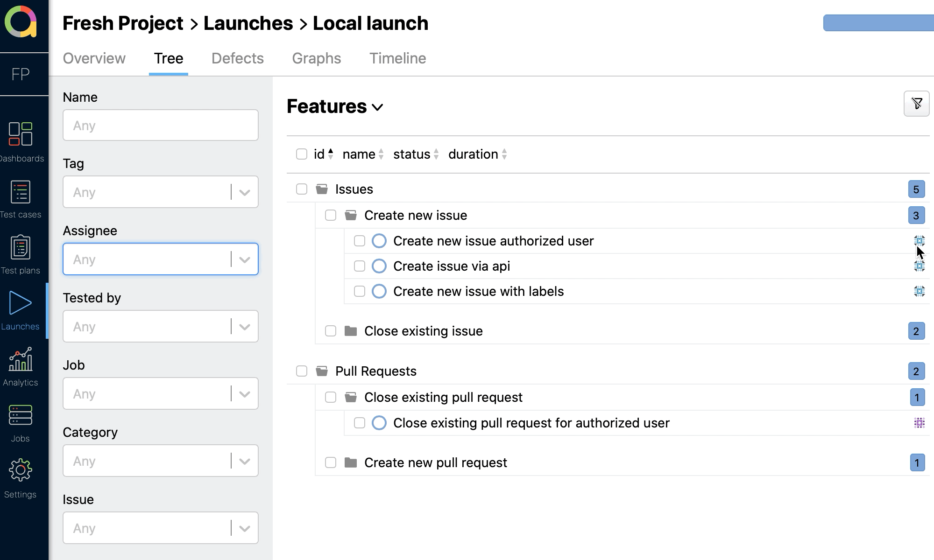Viewport: 934px width, 560px height.
Task: Click the Jobs icon in sidebar
Action: click(19, 416)
